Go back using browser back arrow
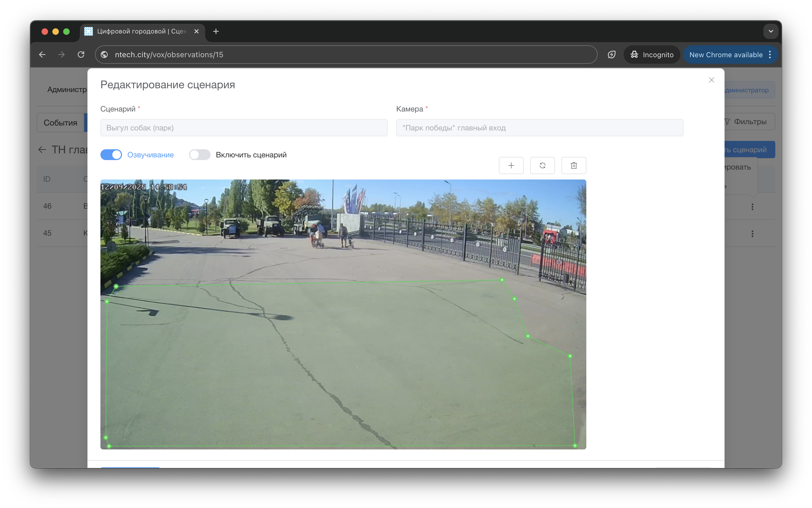This screenshot has width=812, height=508. (x=42, y=55)
